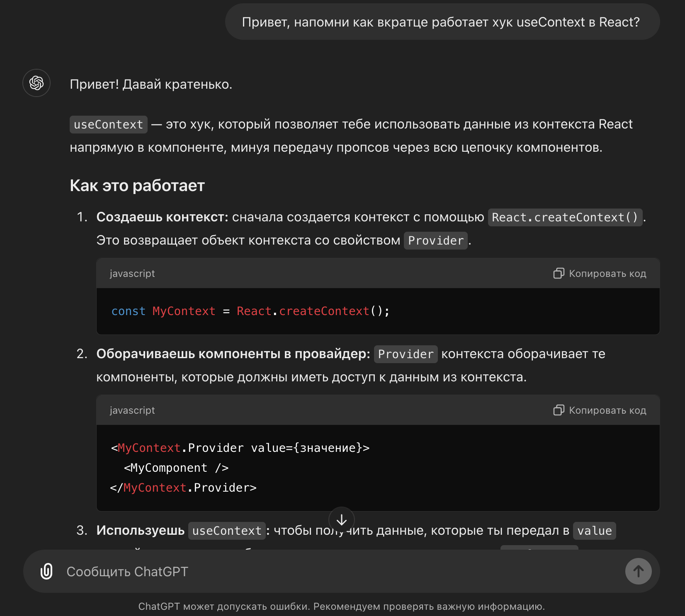Click the copy icon on second code block
Screen dimensions: 685x616
559,410
